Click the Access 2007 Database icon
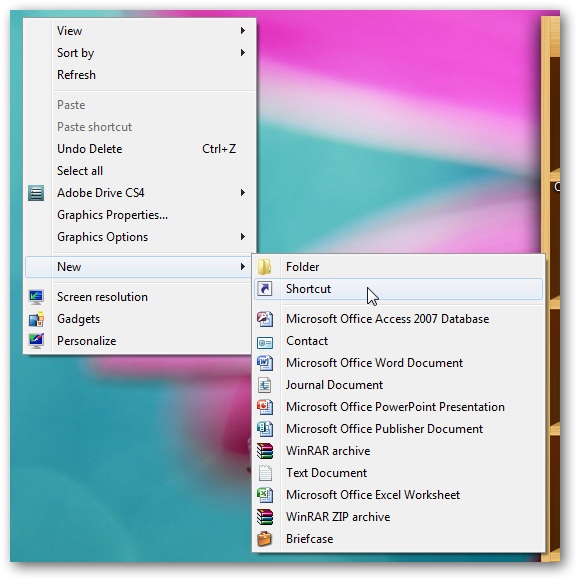 pos(265,319)
